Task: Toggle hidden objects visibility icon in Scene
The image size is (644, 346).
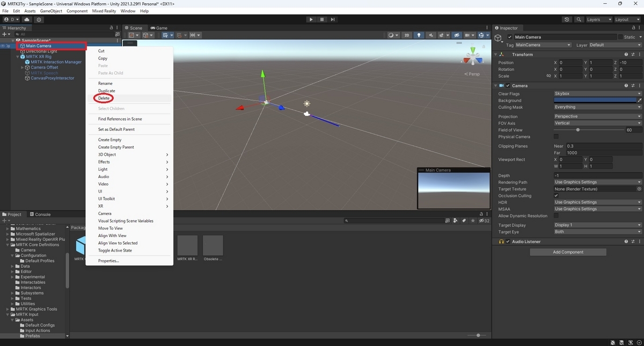Action: [x=457, y=35]
